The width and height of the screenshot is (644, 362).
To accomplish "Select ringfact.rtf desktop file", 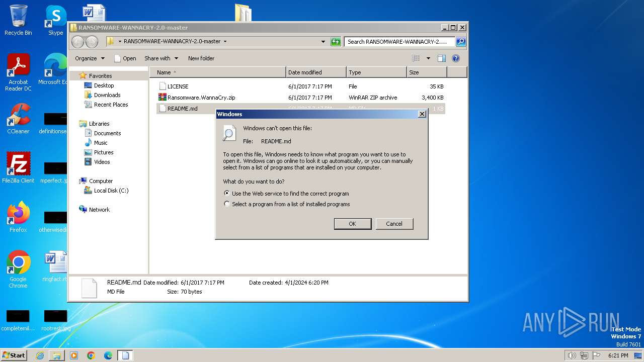I will coord(55,266).
